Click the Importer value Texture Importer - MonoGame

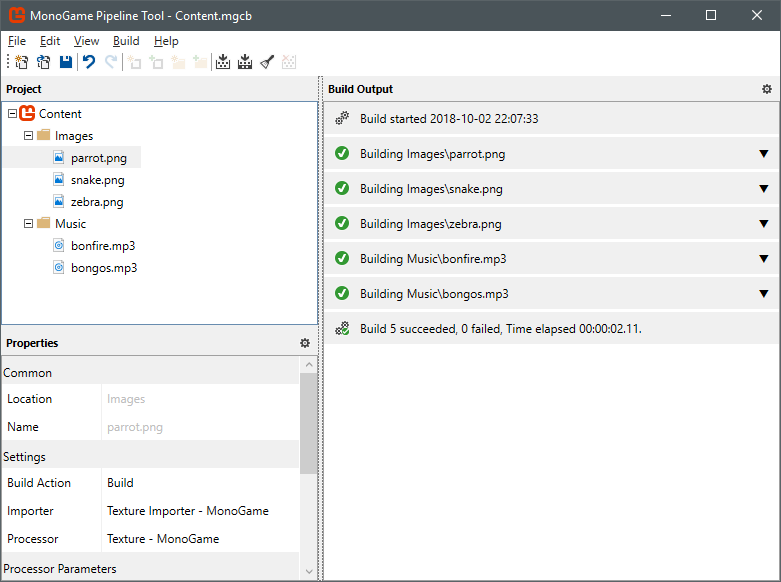[x=188, y=511]
